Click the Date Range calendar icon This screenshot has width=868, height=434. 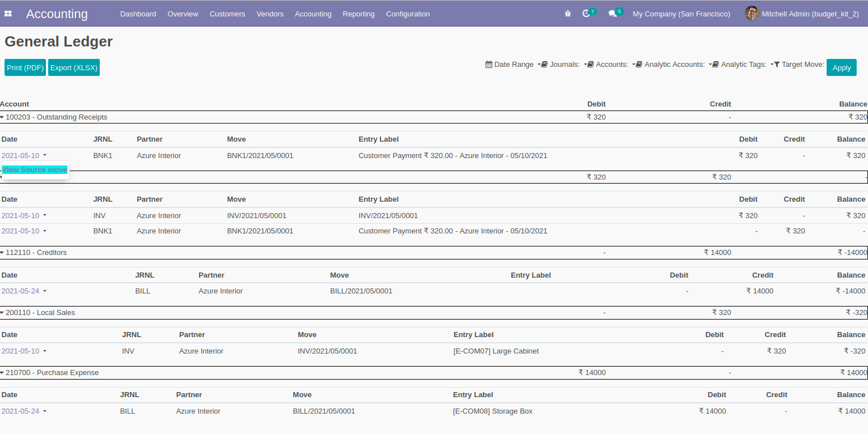click(x=489, y=65)
